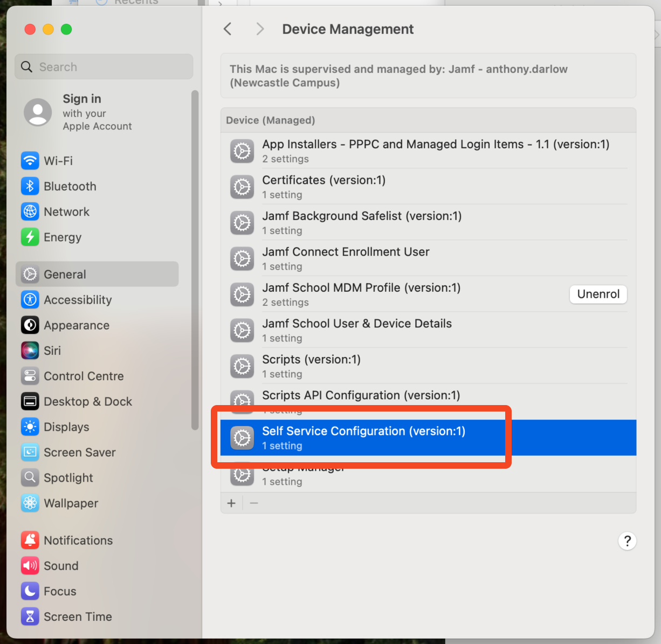
Task: Open Bluetooth settings label
Action: (70, 186)
